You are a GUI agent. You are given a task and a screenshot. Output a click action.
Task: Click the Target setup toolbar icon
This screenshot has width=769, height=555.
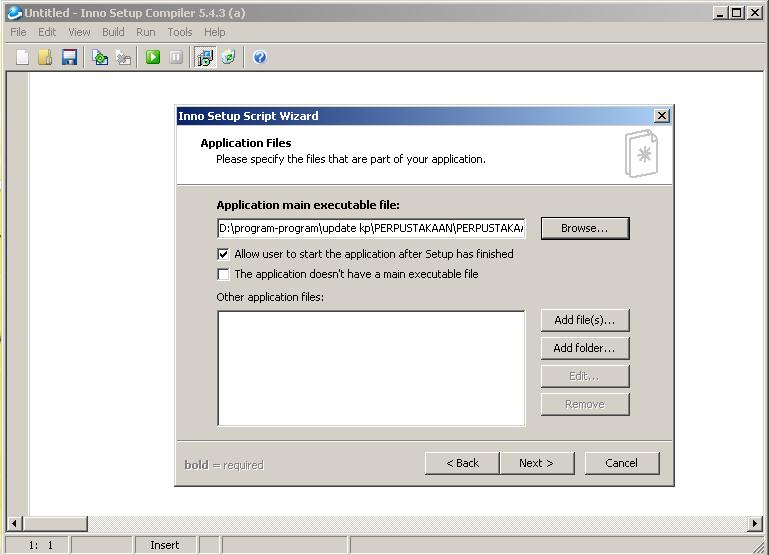pyautogui.click(x=205, y=57)
